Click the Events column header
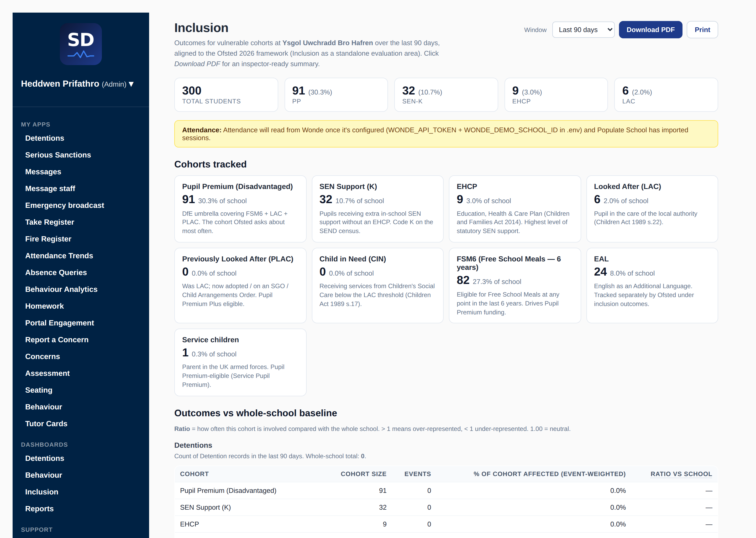 click(417, 474)
